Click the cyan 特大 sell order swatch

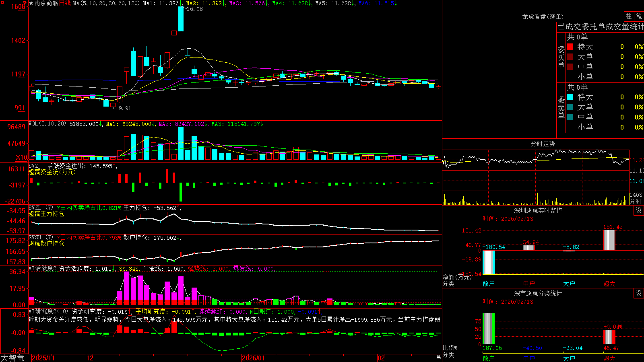point(570,97)
